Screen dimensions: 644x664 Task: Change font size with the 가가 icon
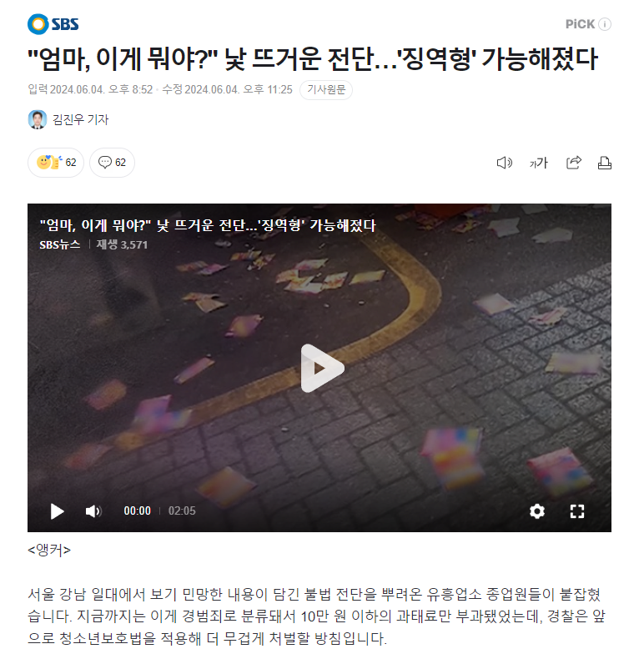click(x=539, y=163)
